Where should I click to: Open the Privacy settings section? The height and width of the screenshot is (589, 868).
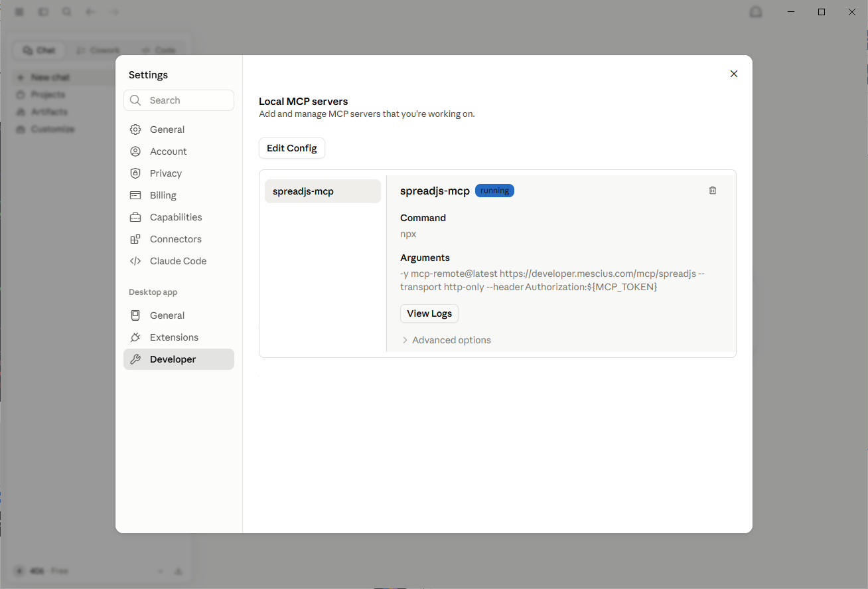click(x=179, y=173)
